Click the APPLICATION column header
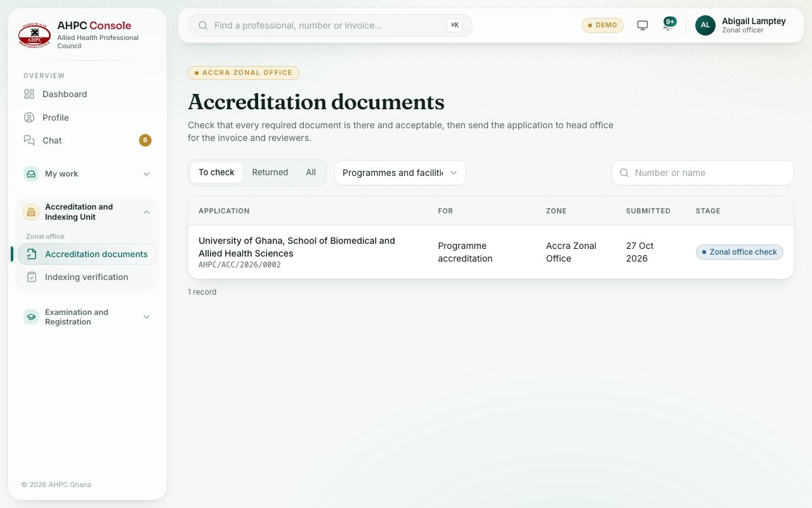Image resolution: width=812 pixels, height=508 pixels. (x=224, y=211)
